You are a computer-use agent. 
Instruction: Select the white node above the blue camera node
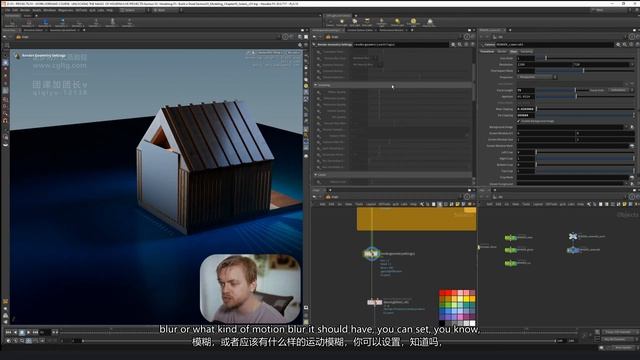click(x=573, y=236)
